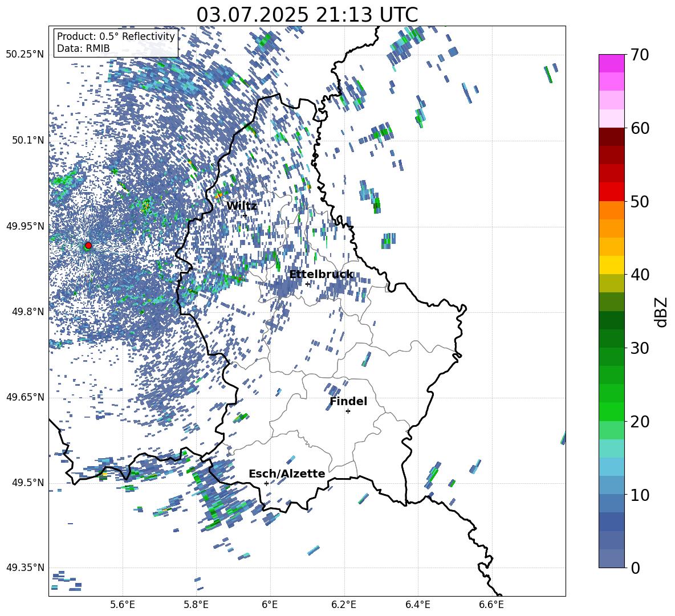Click 'Product: 0.5° Reflectivity' legend text
The image size is (675, 616).
[x=116, y=36]
